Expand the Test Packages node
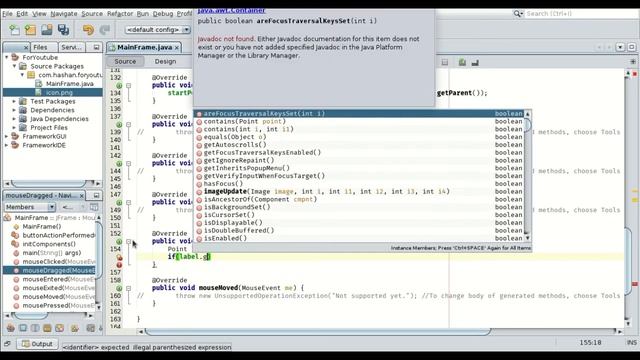Screen dimensions: 640x360 14,101
